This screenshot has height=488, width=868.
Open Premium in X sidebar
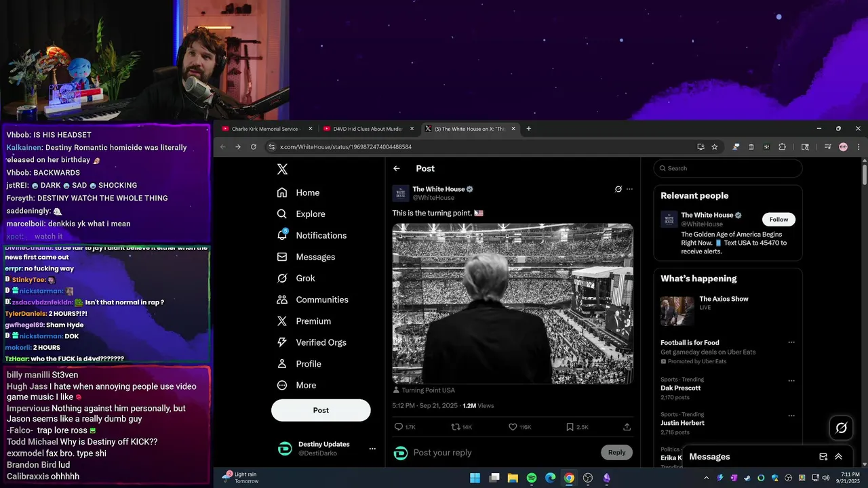[x=304, y=321]
